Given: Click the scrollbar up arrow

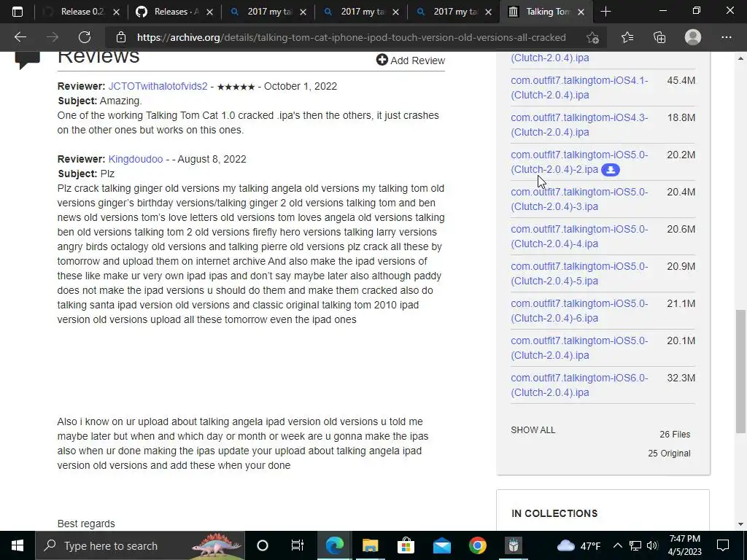Looking at the screenshot, I should coord(740,58).
